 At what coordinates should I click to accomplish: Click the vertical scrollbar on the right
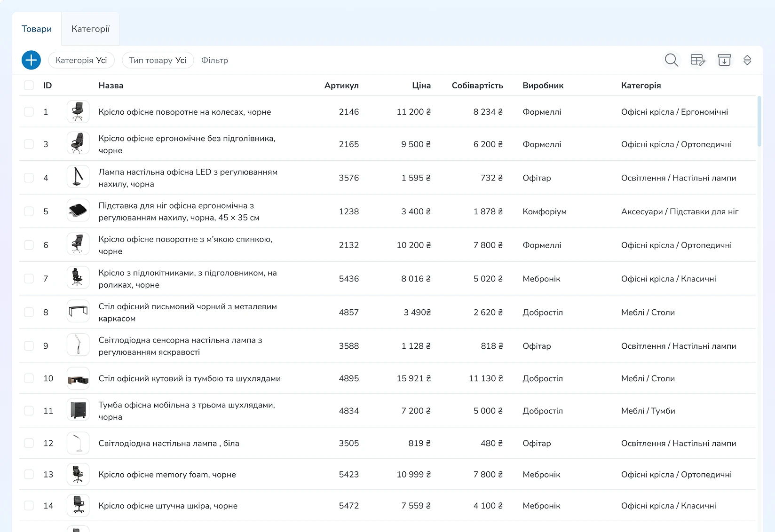(759, 121)
